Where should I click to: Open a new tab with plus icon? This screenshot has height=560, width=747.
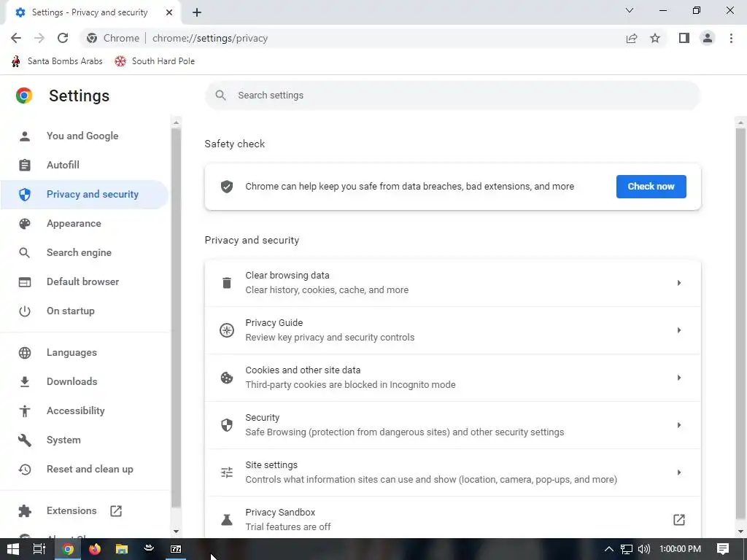pyautogui.click(x=197, y=12)
